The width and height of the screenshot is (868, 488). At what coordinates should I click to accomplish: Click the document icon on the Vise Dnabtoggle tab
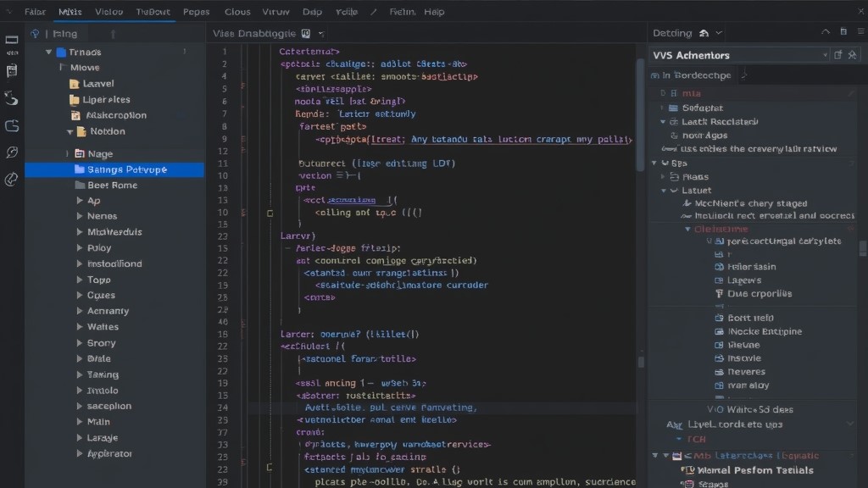tap(303, 33)
